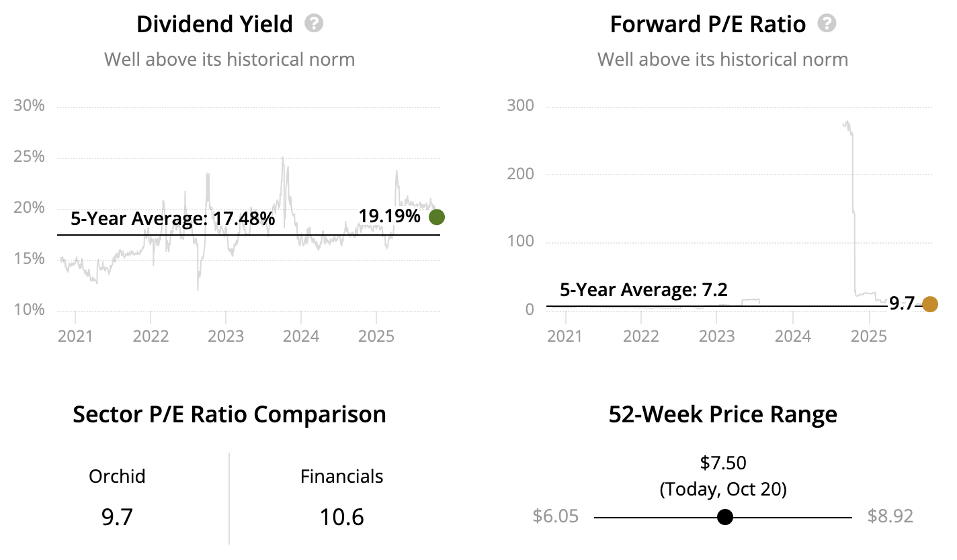
Task: Click the Dividend Yield heading
Action: pos(214,25)
